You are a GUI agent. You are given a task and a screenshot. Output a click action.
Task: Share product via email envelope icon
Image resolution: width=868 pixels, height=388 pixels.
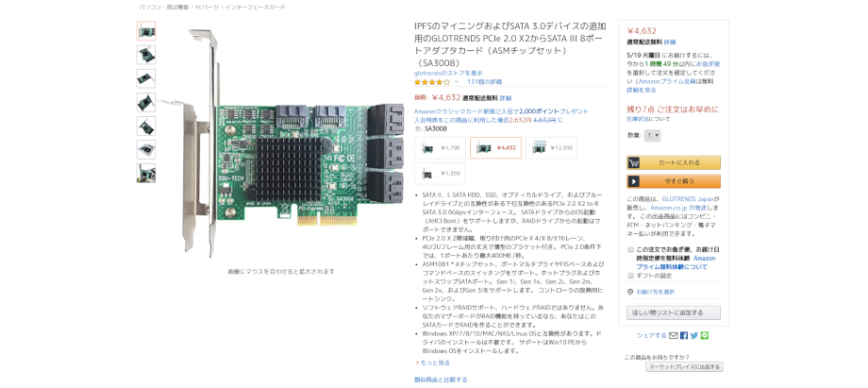tap(673, 335)
